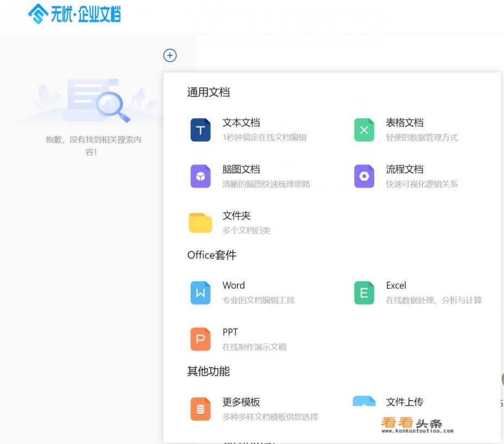Select 脑图文档 menu entry label
This screenshot has height=444, width=504.
pyautogui.click(x=241, y=169)
